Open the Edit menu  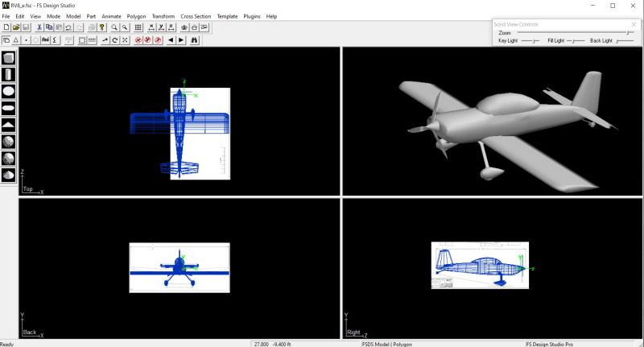tap(20, 16)
